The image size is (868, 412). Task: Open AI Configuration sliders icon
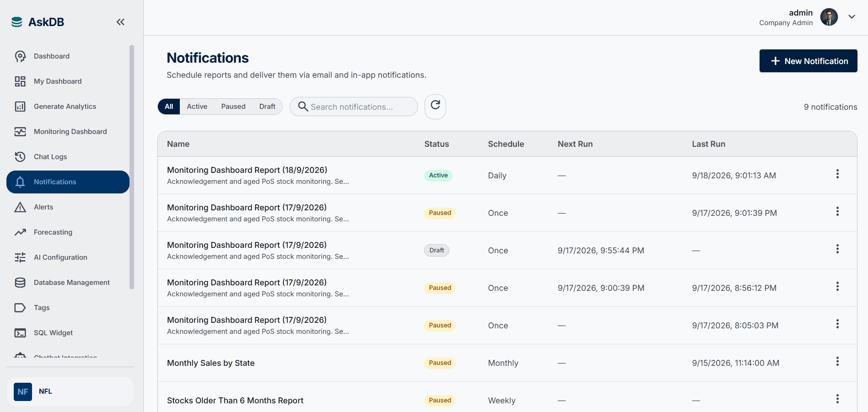coord(20,257)
